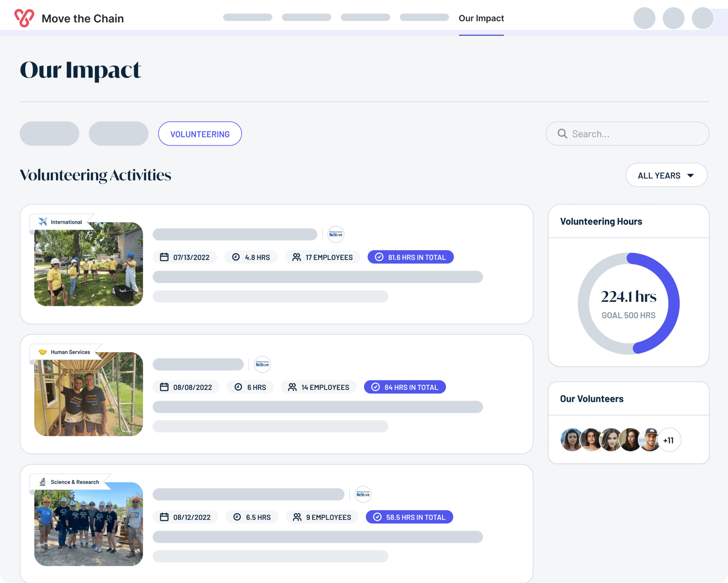Open the Human Services volunteering photo
728x583 pixels.
click(x=88, y=394)
